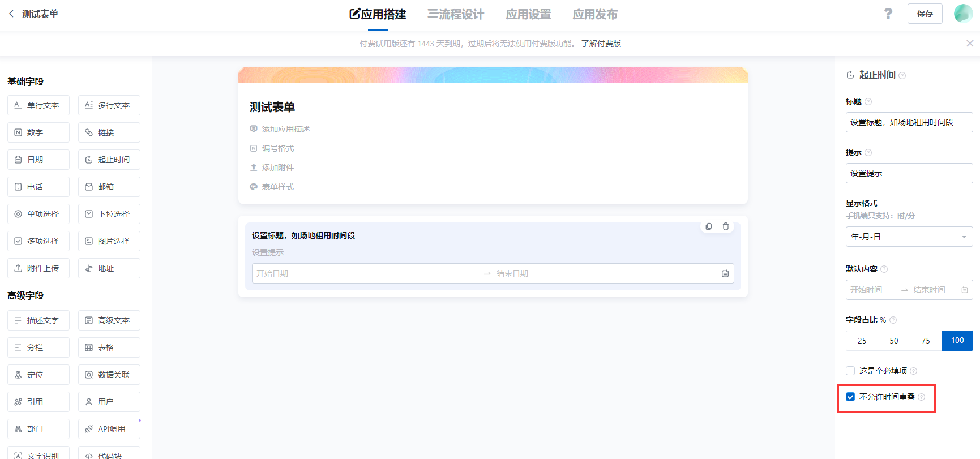Add a 部门 field

click(38, 429)
